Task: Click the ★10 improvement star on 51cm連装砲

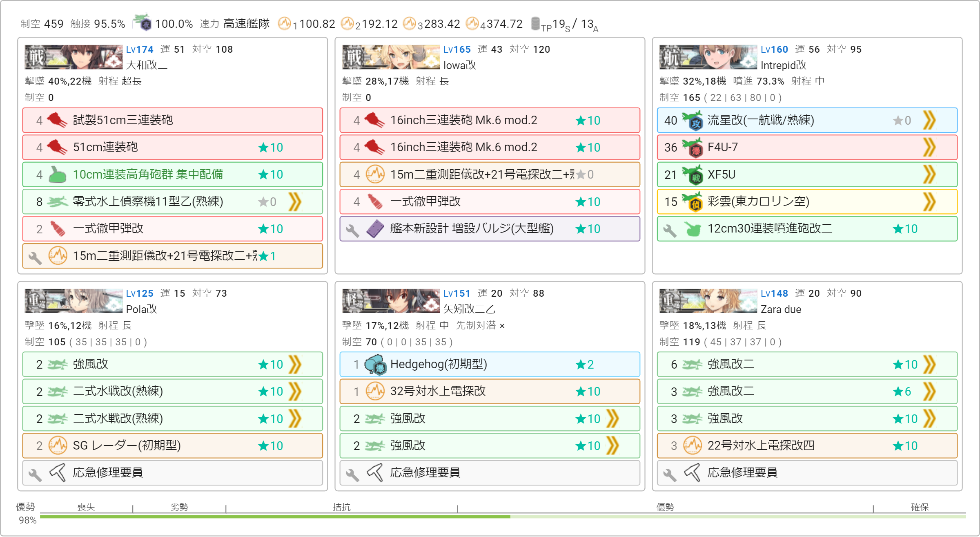Action: pyautogui.click(x=271, y=148)
